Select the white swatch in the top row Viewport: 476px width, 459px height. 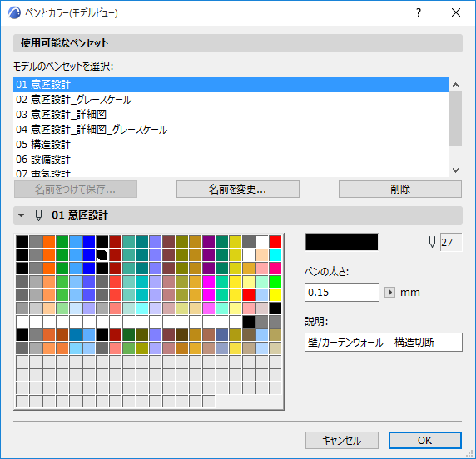point(261,242)
